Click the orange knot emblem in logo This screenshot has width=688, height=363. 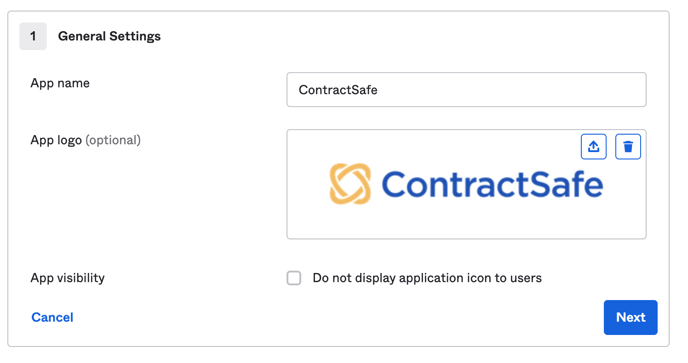(350, 184)
